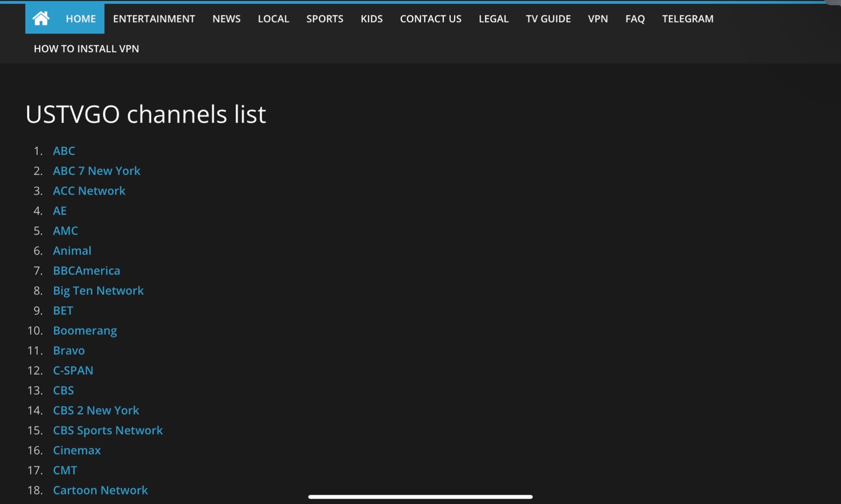841x504 pixels.
Task: Open CBS Sports Network channel
Action: coord(108,430)
